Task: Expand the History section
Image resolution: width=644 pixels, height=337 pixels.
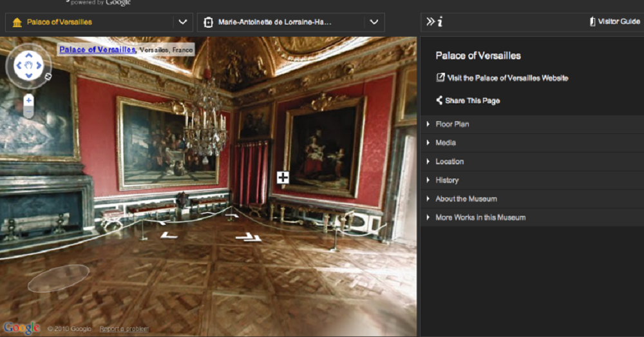Action: pos(446,180)
